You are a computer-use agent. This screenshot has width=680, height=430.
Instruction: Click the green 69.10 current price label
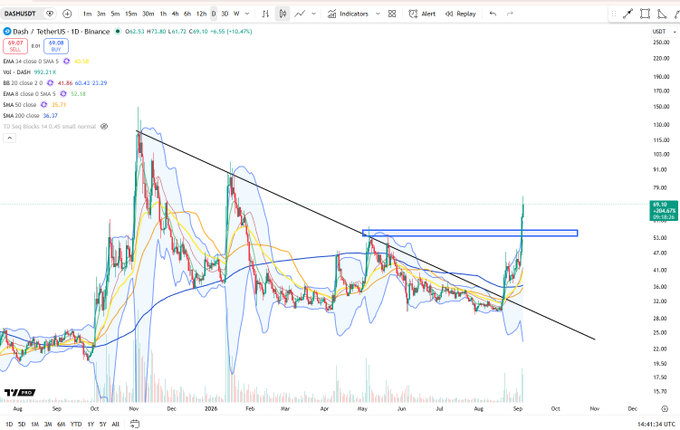pyautogui.click(x=664, y=211)
